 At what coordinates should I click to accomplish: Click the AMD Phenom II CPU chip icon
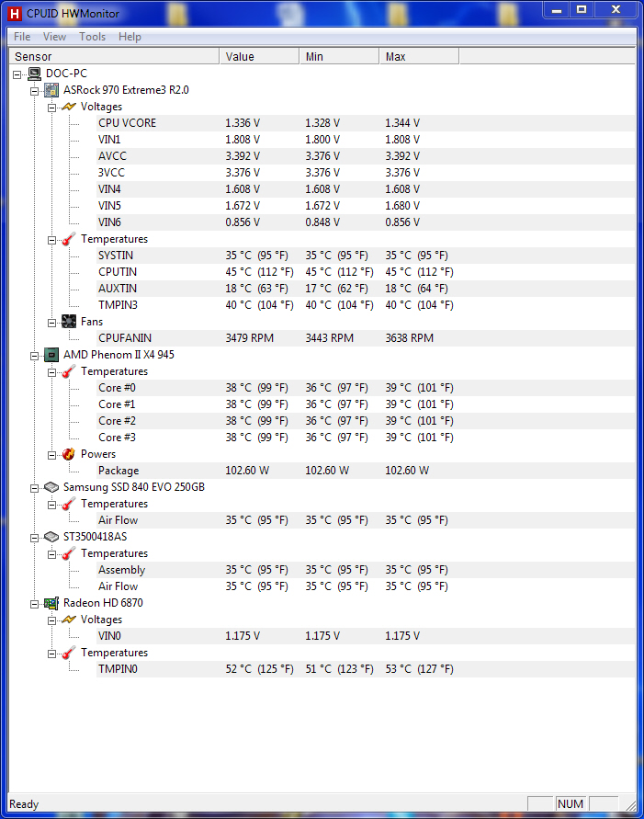[51, 355]
